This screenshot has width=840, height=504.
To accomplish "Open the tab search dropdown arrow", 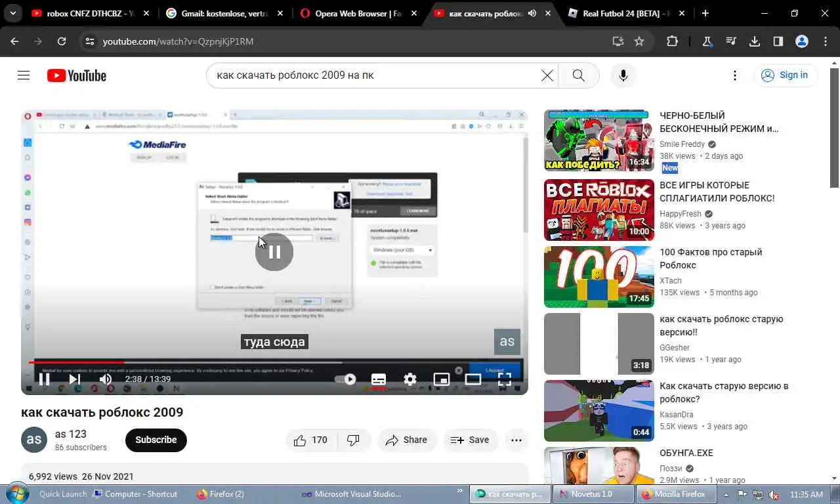I will pyautogui.click(x=12, y=13).
